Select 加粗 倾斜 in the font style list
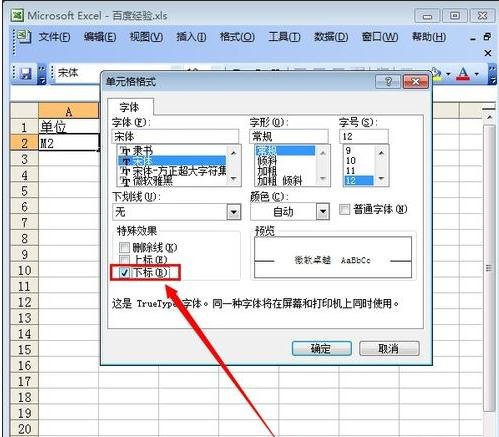 tap(285, 181)
